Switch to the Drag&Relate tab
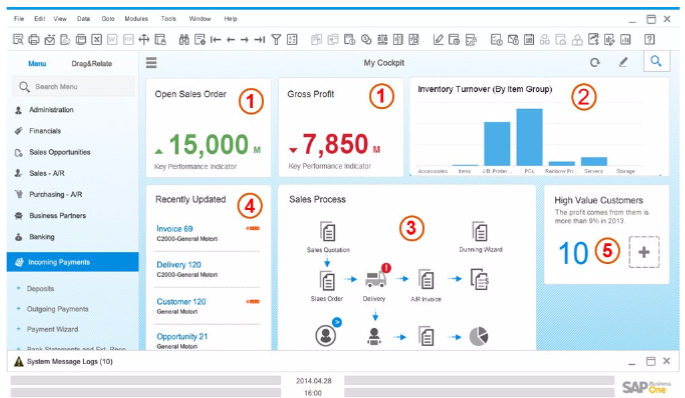Screen dimensions: 685x398 tap(92, 63)
